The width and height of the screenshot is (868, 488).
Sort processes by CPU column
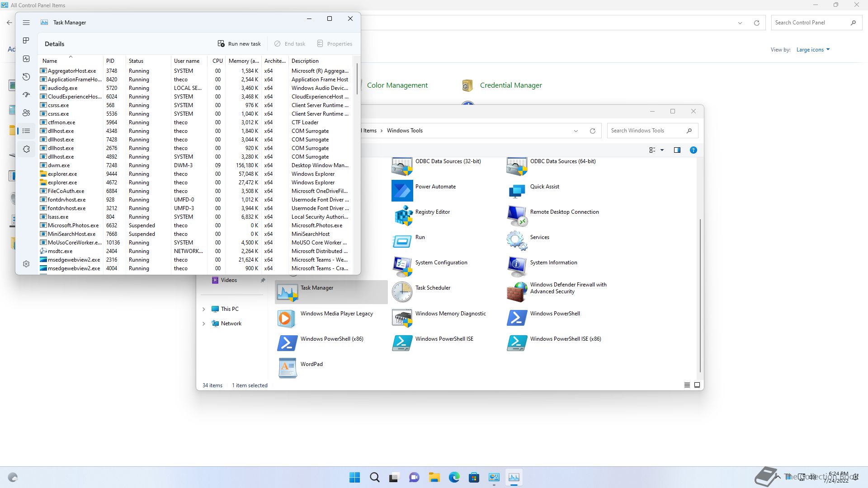tap(217, 61)
